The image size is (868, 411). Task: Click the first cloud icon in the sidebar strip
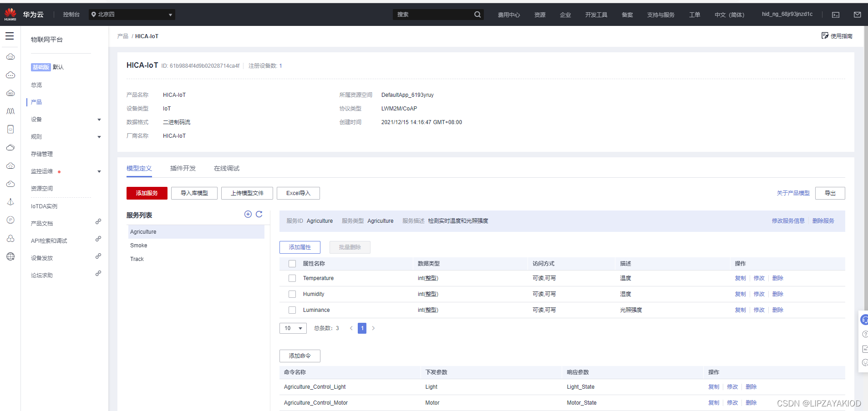click(x=10, y=56)
